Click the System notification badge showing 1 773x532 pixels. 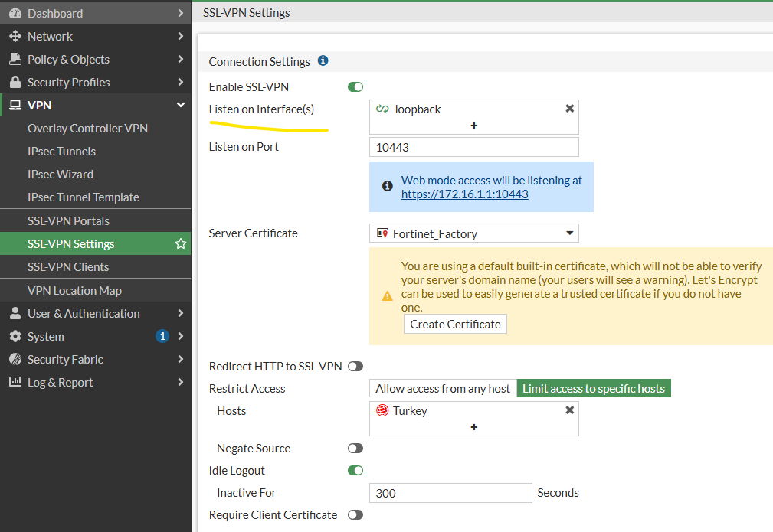(162, 336)
